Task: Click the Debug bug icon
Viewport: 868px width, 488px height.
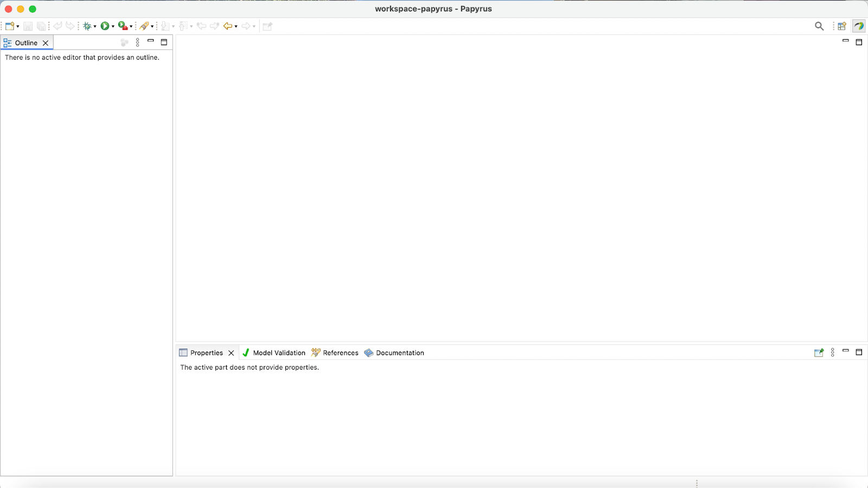Action: point(87,26)
